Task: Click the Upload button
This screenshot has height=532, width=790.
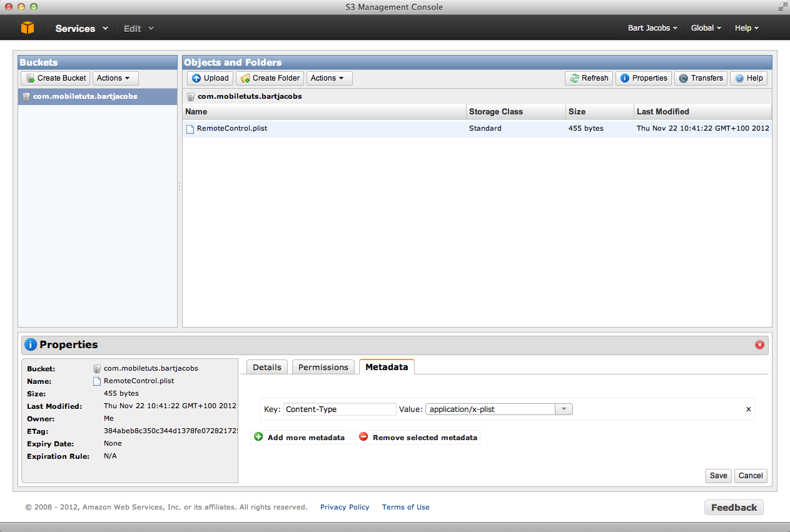Action: click(210, 78)
